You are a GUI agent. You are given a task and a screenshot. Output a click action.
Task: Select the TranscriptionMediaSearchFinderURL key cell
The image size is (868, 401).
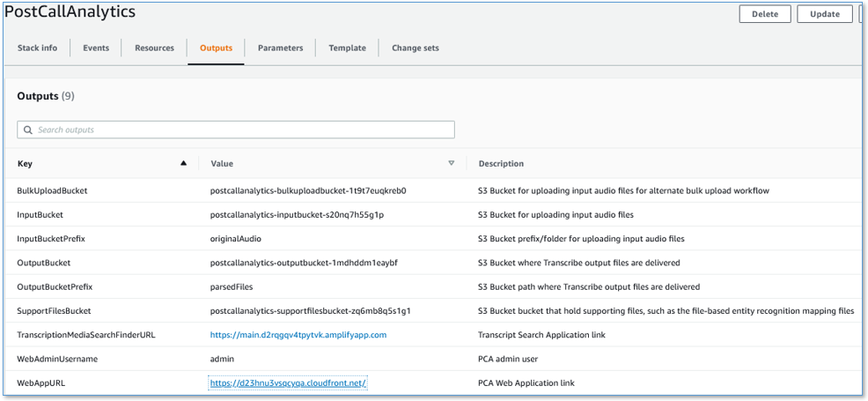pos(86,335)
